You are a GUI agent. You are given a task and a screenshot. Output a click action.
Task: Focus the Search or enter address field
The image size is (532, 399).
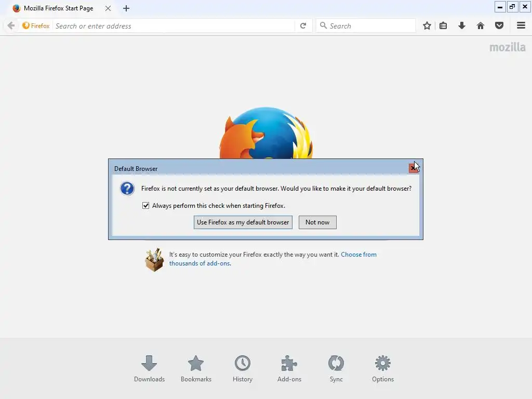tap(174, 26)
